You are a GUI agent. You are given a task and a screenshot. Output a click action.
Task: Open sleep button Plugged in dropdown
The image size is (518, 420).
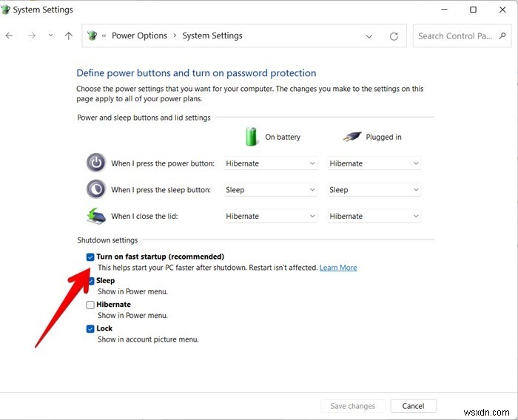pyautogui.click(x=374, y=190)
